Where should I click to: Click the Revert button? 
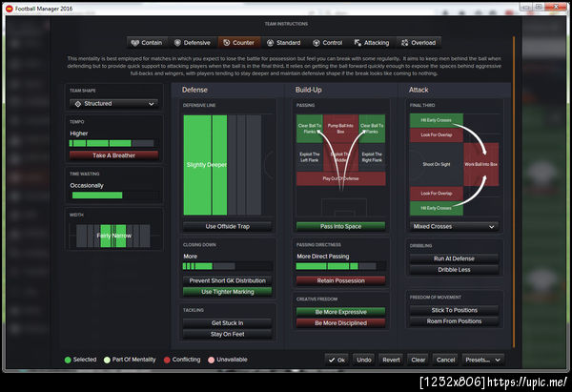pos(391,360)
